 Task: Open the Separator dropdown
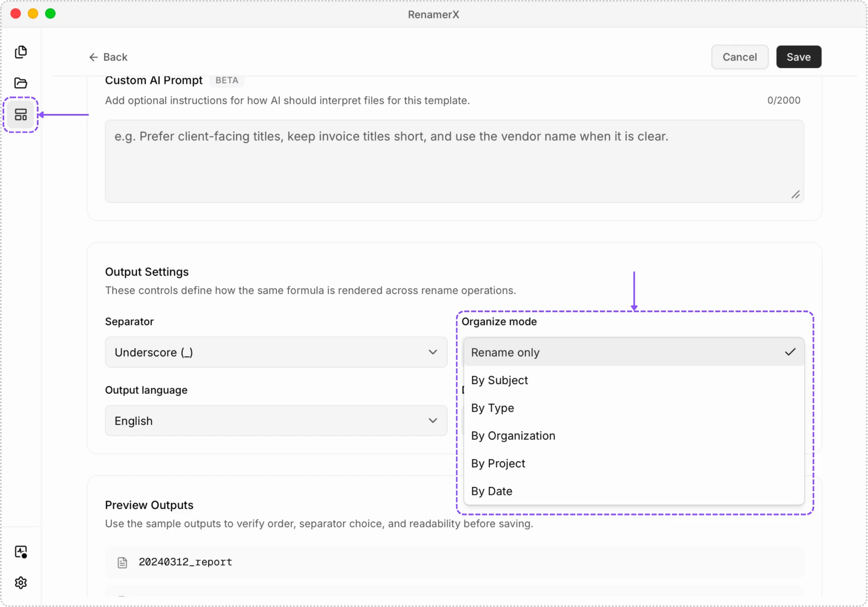[276, 352]
